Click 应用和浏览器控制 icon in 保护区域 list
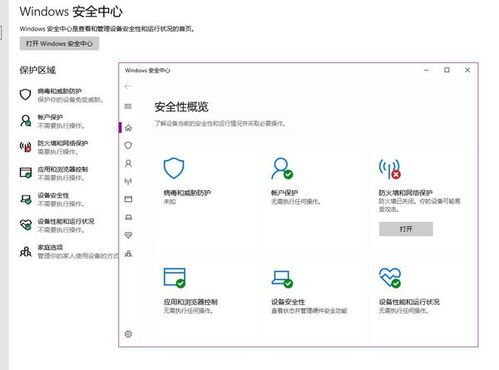Image resolution: width=499 pixels, height=370 pixels. (26, 173)
